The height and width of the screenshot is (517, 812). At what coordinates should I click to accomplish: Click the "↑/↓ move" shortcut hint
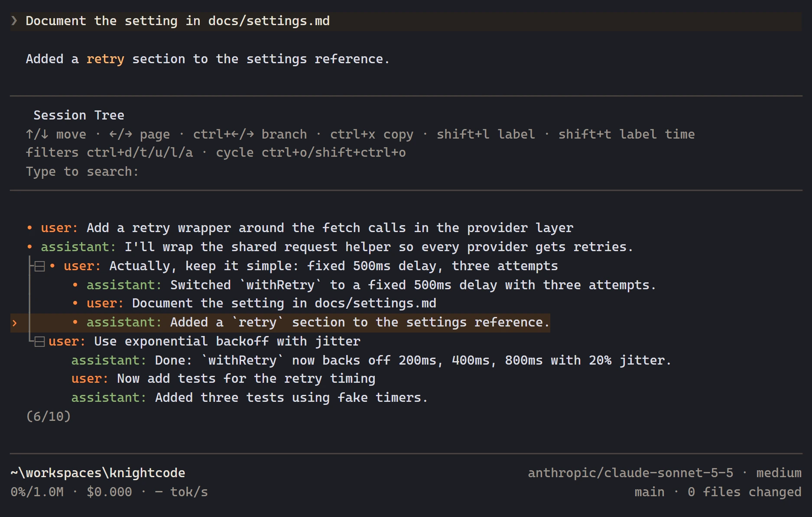[x=56, y=134]
